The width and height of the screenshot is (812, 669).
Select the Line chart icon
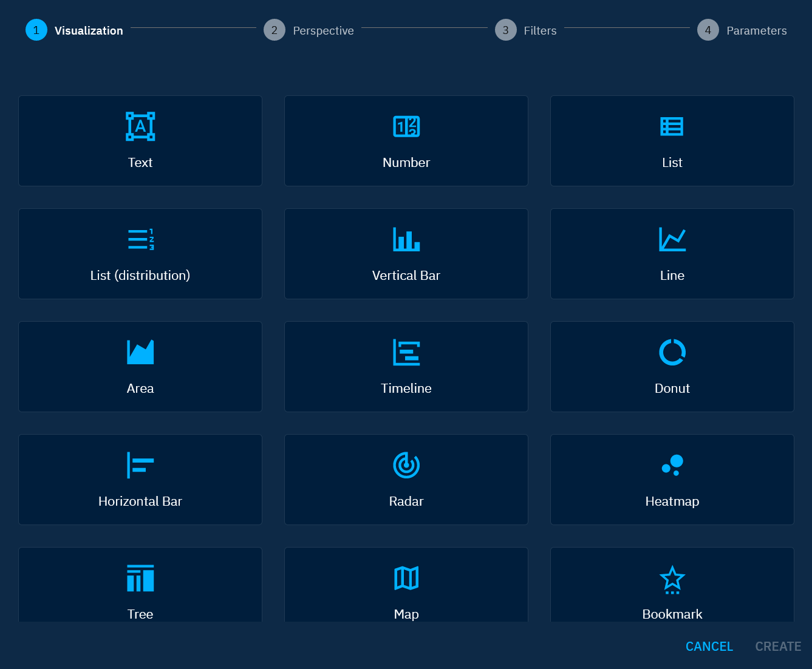(672, 239)
